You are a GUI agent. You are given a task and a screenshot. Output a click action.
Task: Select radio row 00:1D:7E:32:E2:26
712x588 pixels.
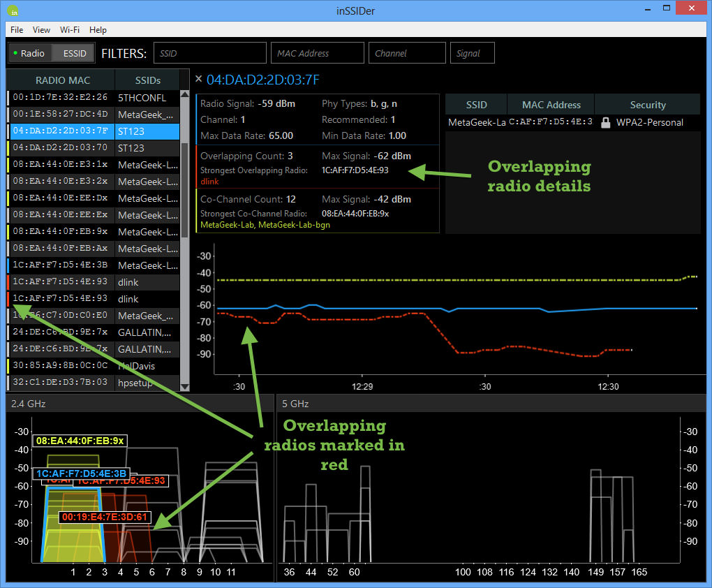coord(94,98)
